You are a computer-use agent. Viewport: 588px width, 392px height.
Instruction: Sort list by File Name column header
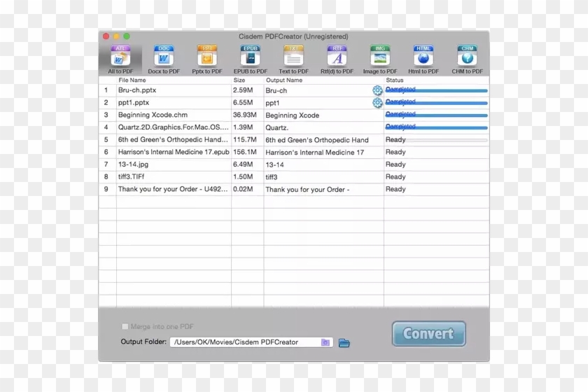click(168, 80)
